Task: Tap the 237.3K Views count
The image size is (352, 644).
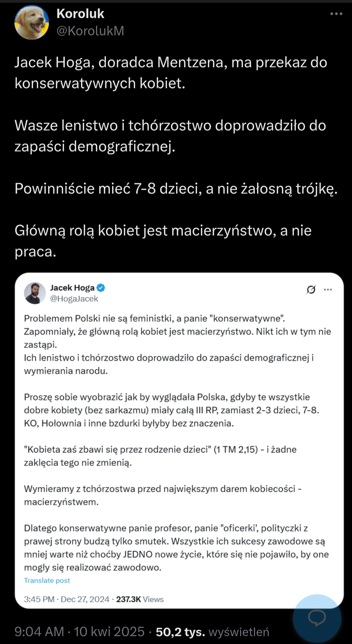Action: coord(140,599)
